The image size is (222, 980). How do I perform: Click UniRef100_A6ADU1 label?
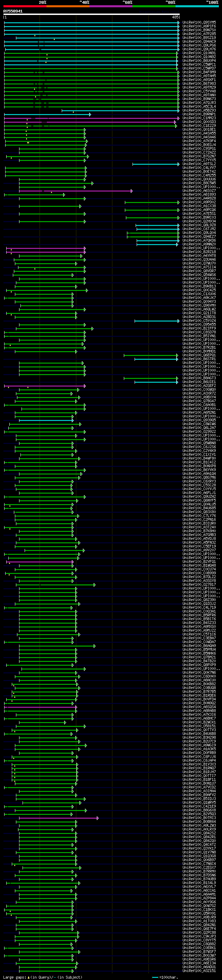(x=199, y=967)
